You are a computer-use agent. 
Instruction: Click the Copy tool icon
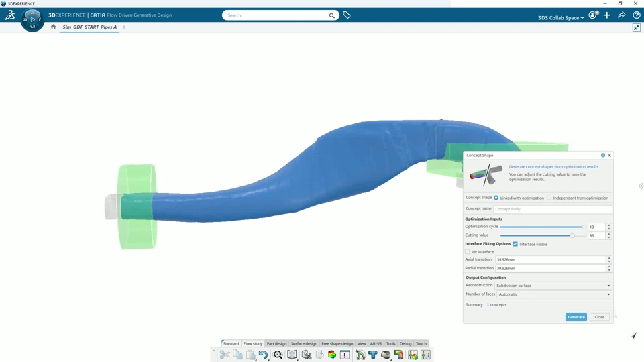(237, 355)
